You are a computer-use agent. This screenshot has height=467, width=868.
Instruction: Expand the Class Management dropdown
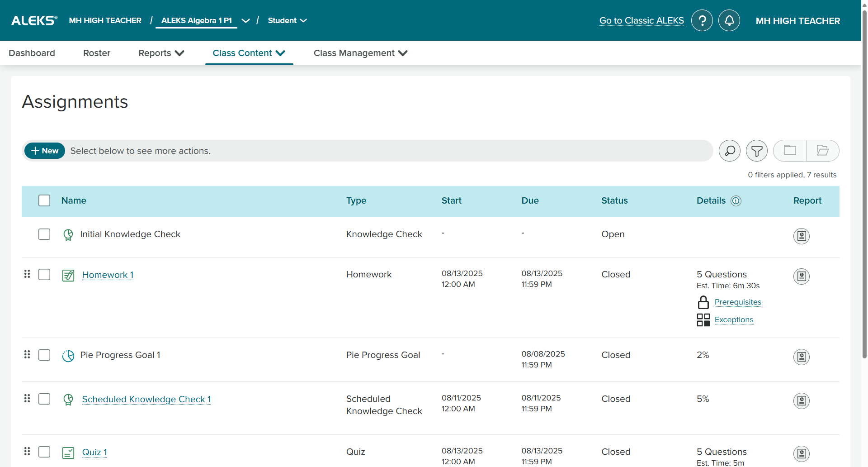click(x=360, y=53)
